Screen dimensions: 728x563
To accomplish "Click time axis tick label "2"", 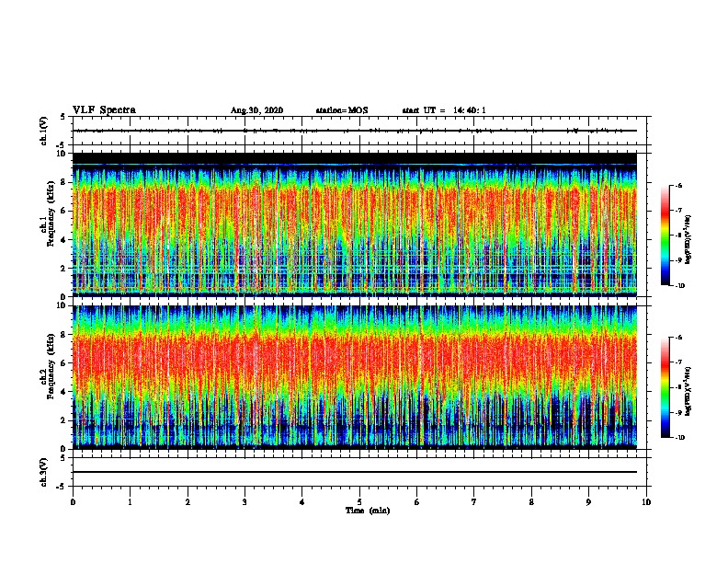I will pyautogui.click(x=188, y=502).
